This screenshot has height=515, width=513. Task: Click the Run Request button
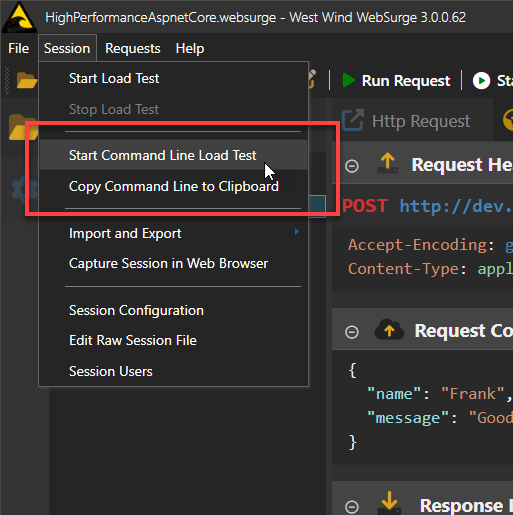pyautogui.click(x=396, y=81)
